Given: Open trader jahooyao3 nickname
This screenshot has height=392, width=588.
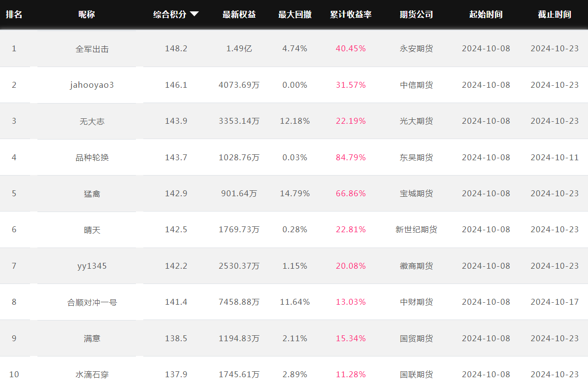Looking at the screenshot, I should [92, 85].
